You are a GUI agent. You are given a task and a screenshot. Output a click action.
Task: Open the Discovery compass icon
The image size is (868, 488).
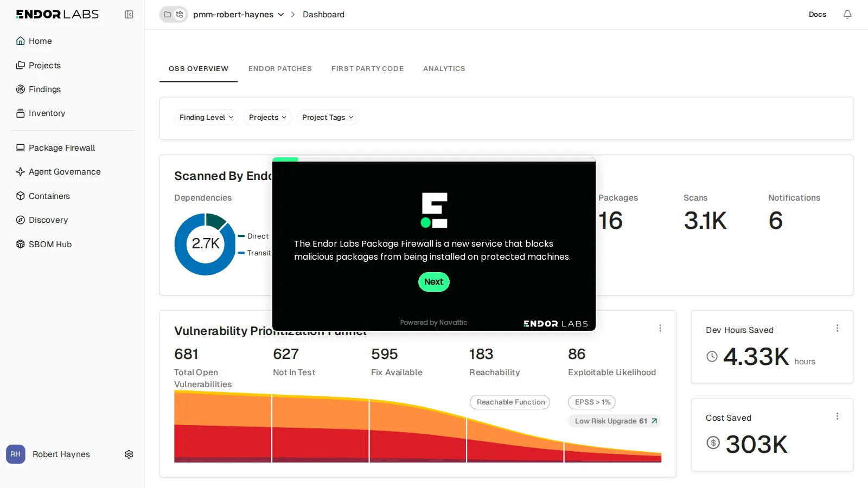(x=21, y=220)
